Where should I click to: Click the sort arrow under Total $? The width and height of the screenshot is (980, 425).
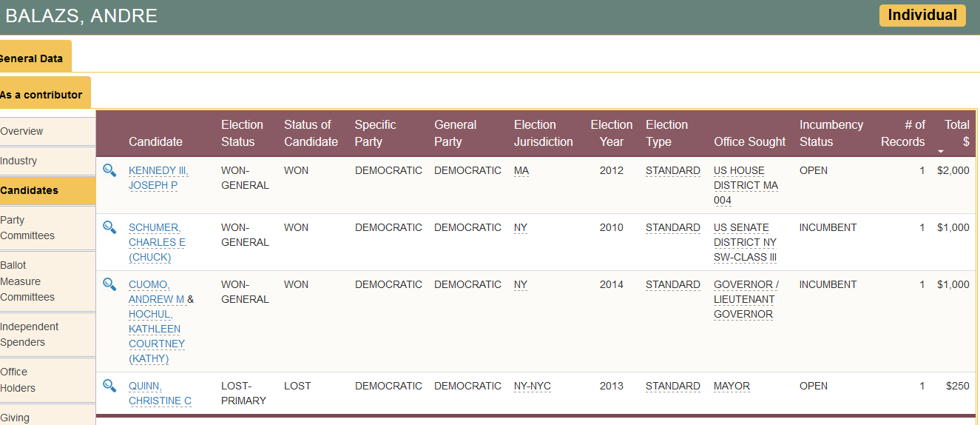[x=941, y=151]
